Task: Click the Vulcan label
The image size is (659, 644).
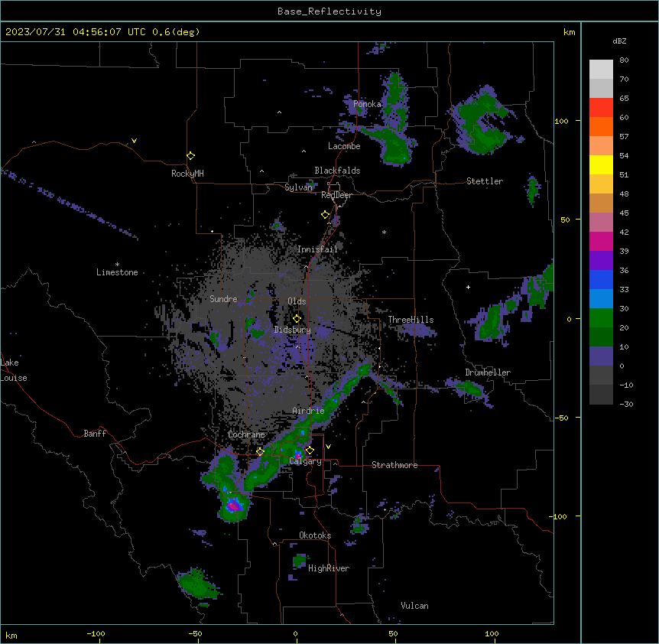Action: [415, 606]
